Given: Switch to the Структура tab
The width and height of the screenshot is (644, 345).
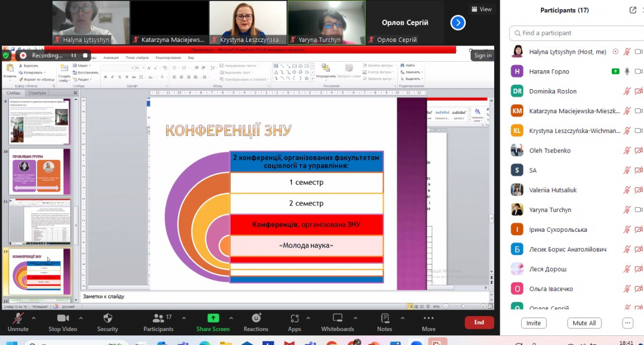Looking at the screenshot, I should (x=37, y=93).
